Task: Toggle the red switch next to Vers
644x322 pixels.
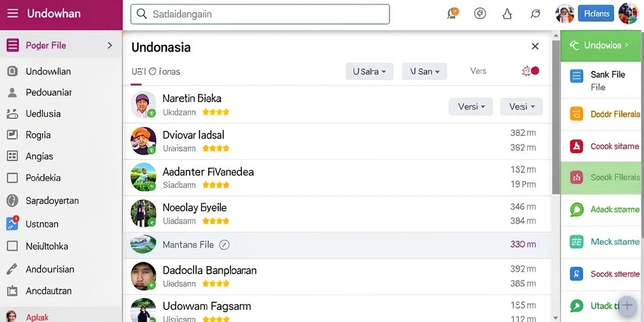Action: tap(530, 71)
